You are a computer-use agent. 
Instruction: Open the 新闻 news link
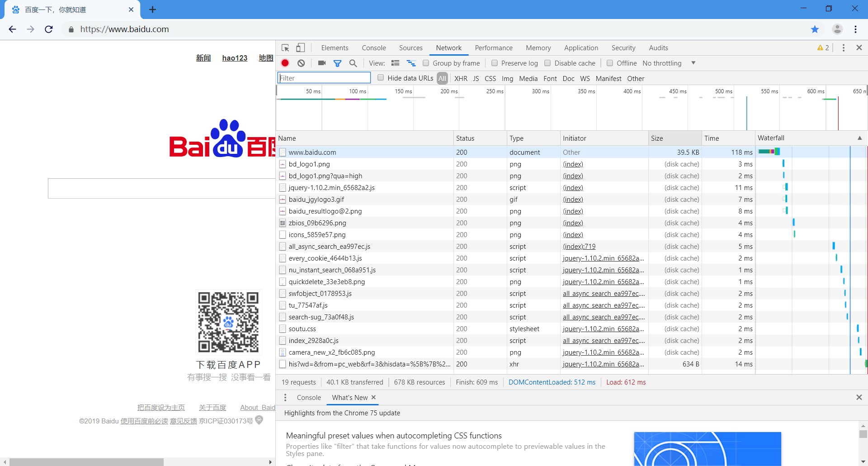pos(203,58)
